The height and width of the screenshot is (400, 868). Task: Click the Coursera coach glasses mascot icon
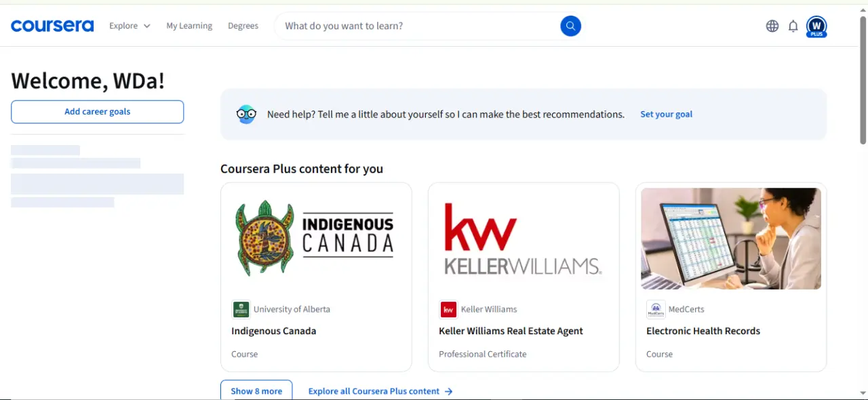(x=246, y=114)
